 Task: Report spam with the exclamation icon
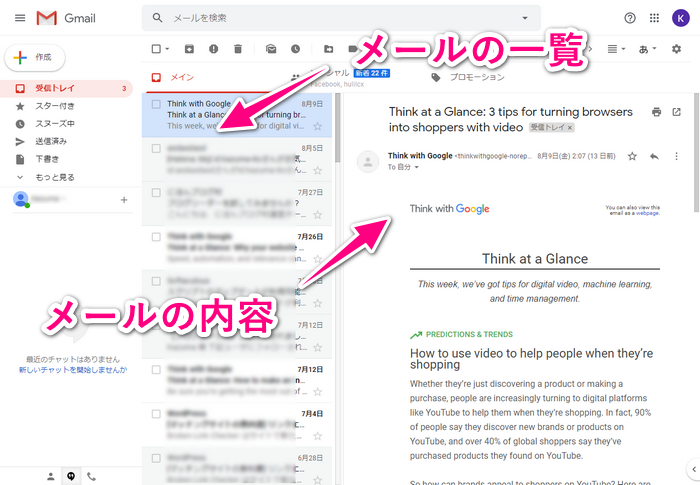tap(213, 49)
